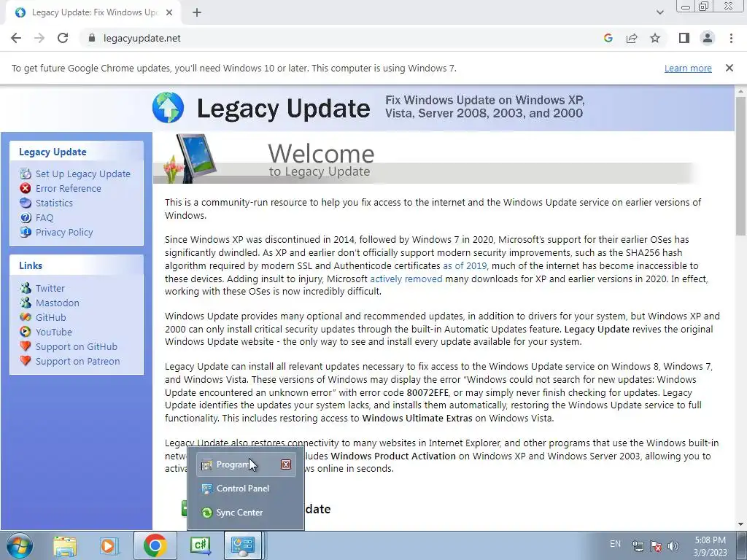Click the padlock site info icon

point(92,38)
